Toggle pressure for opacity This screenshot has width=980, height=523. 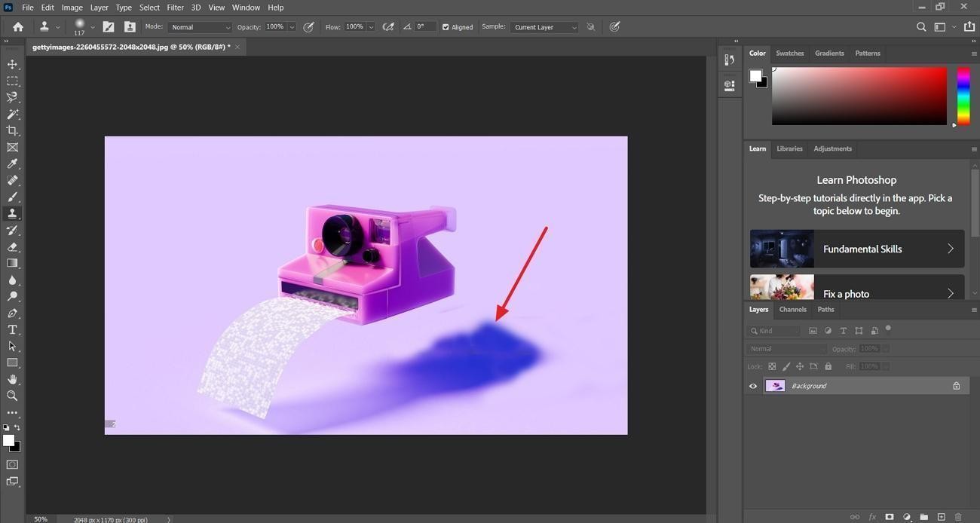tap(308, 26)
